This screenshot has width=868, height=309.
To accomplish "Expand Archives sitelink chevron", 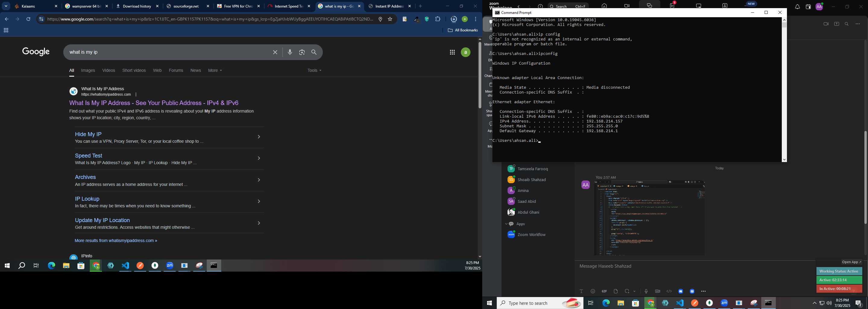I will click(259, 180).
